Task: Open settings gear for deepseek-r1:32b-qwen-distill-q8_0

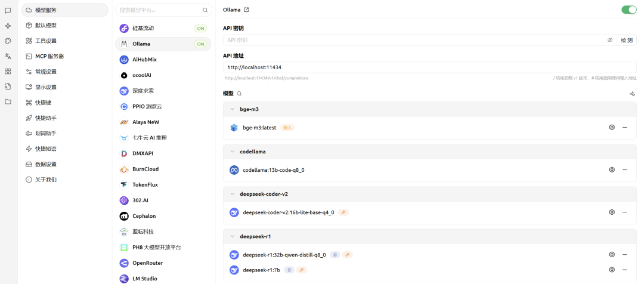Action: pos(612,254)
